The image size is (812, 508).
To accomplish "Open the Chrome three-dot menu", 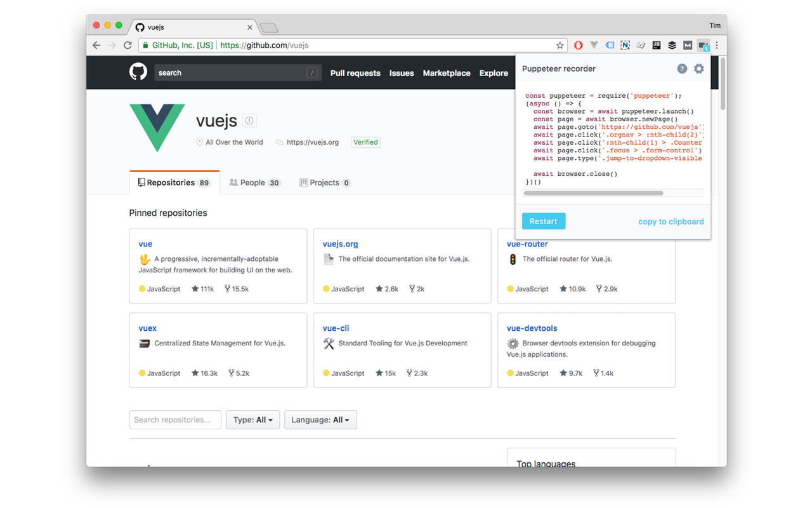I will [717, 45].
